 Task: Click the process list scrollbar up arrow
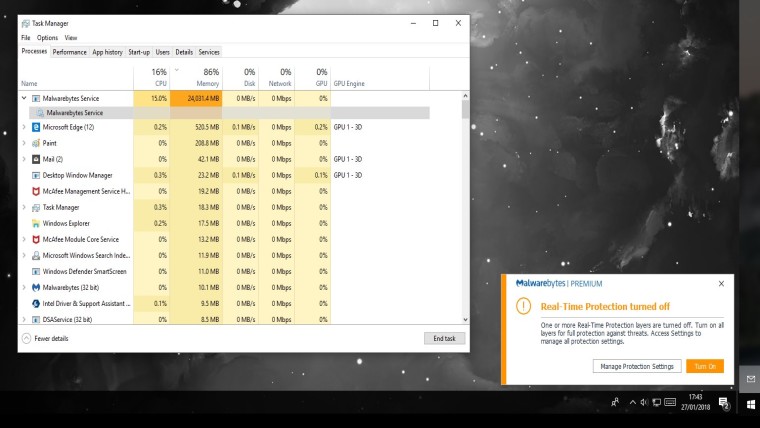tap(465, 96)
